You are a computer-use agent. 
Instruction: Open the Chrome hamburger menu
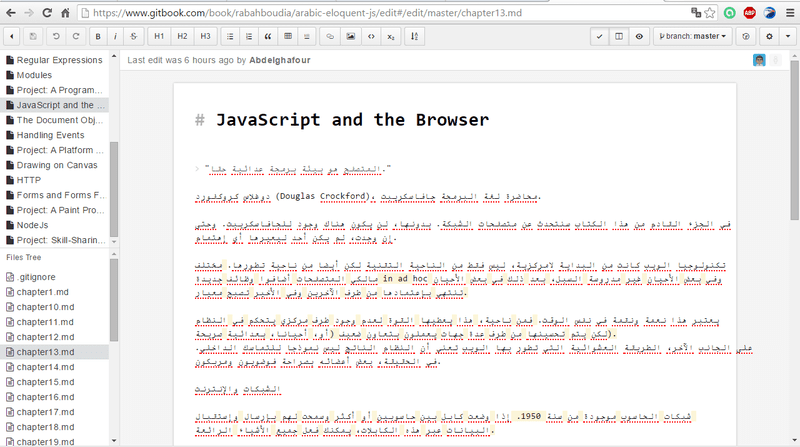(790, 13)
